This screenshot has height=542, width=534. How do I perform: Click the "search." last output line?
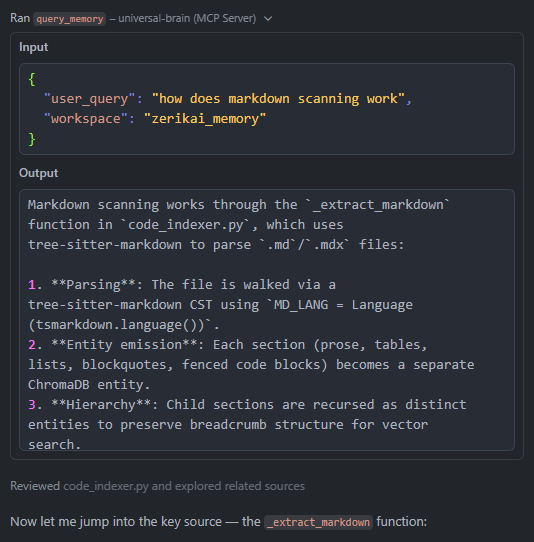(55, 445)
